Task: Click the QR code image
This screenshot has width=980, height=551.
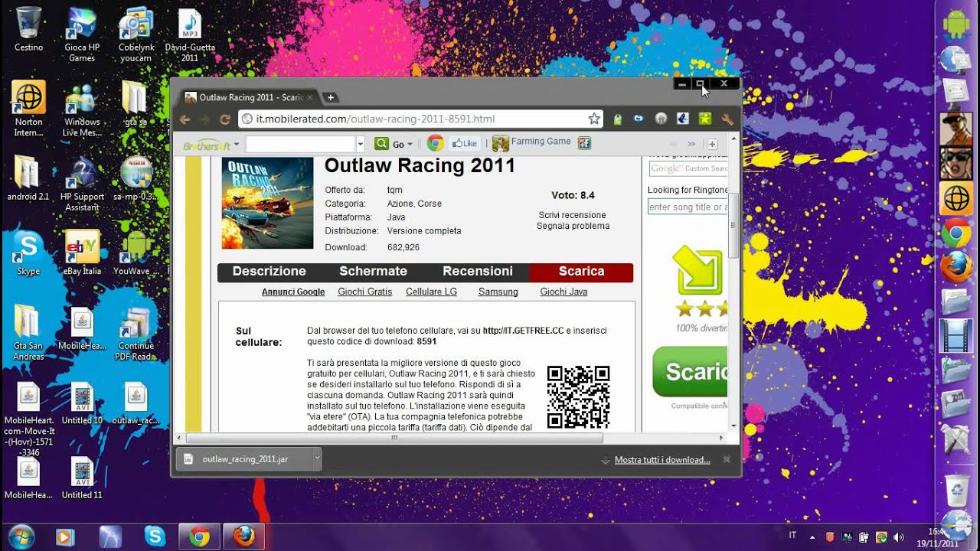Action: [578, 397]
